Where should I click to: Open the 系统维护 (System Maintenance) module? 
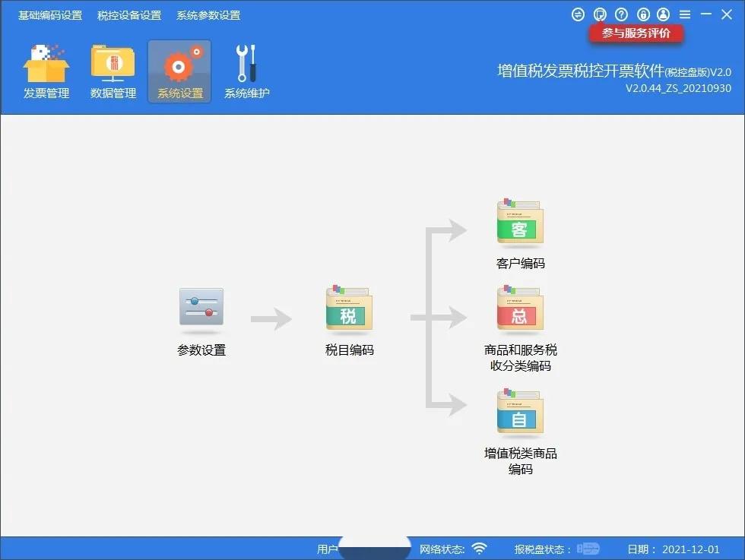pyautogui.click(x=246, y=70)
